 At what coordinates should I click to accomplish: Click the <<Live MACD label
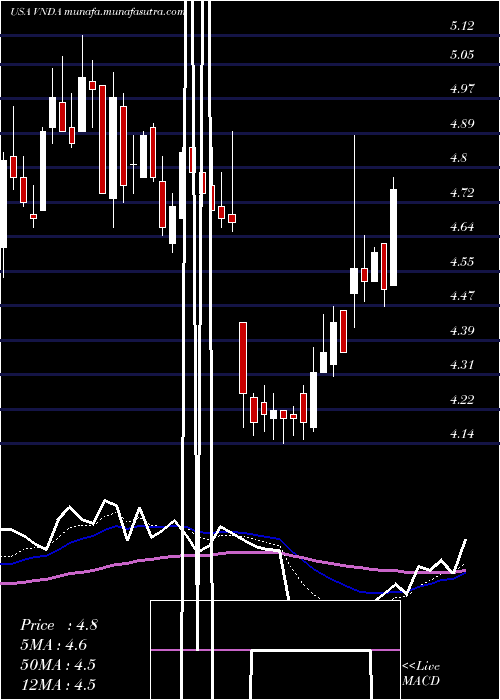(421, 673)
